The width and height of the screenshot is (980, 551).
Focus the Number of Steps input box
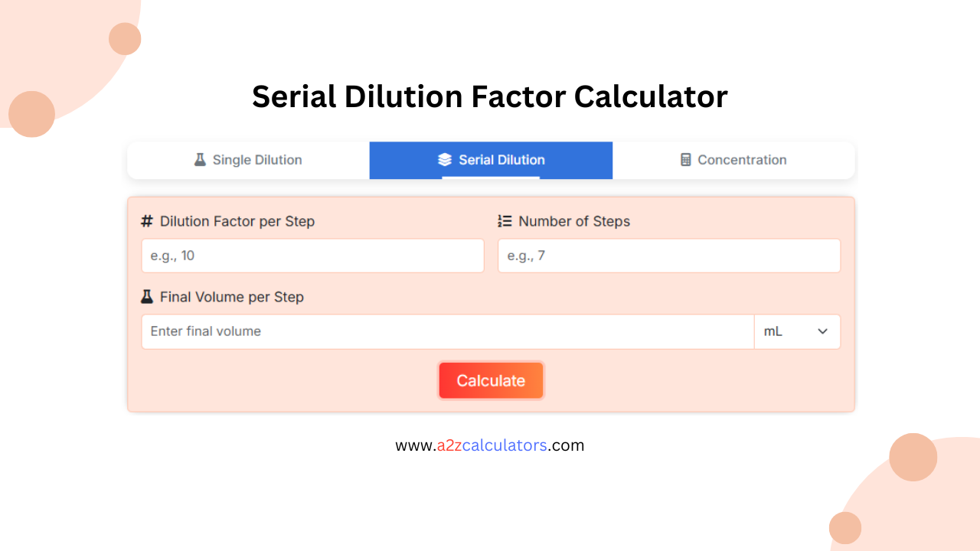(668, 256)
